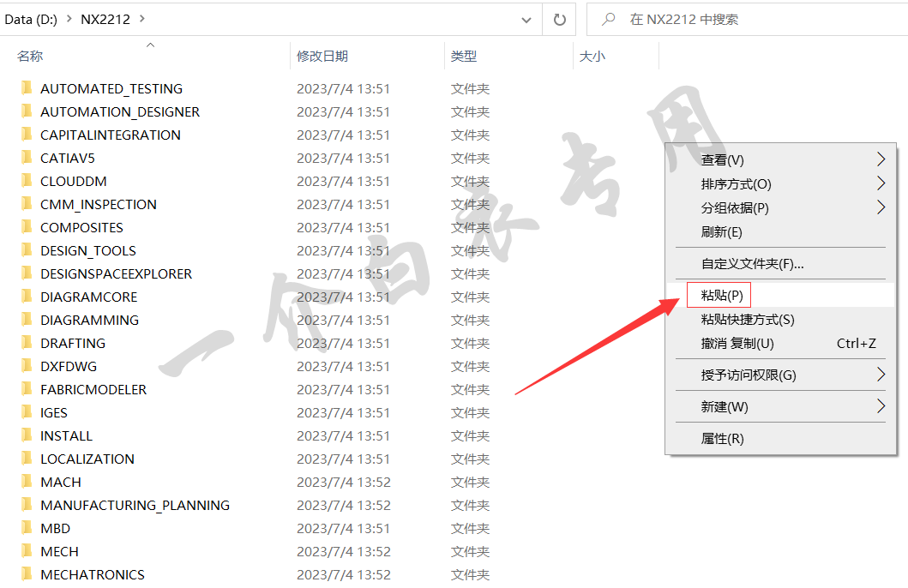Image resolution: width=908 pixels, height=588 pixels.
Task: Open the 授予访问权限(G) submenu
Action: click(x=780, y=375)
